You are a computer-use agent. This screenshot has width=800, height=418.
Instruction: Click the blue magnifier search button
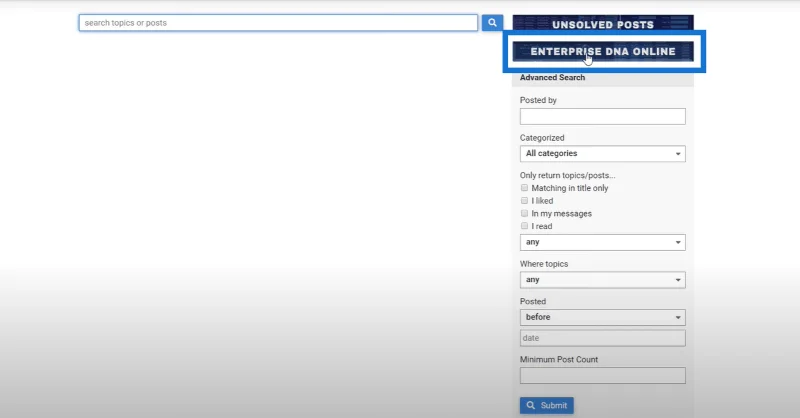[x=492, y=22]
